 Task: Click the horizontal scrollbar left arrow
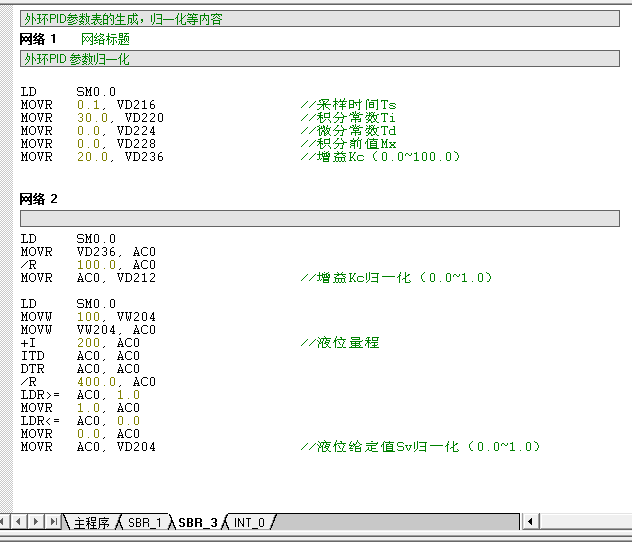(530, 522)
